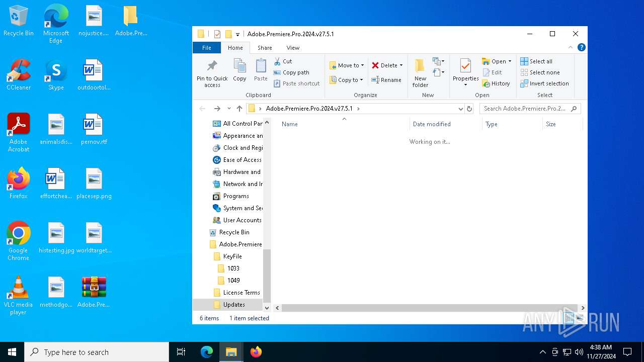The height and width of the screenshot is (362, 644).
Task: Click the Properties button
Action: point(465,73)
